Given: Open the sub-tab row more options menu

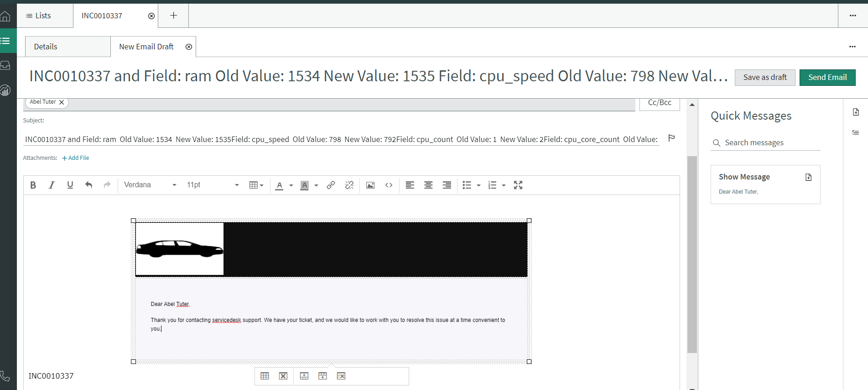Looking at the screenshot, I should [852, 47].
